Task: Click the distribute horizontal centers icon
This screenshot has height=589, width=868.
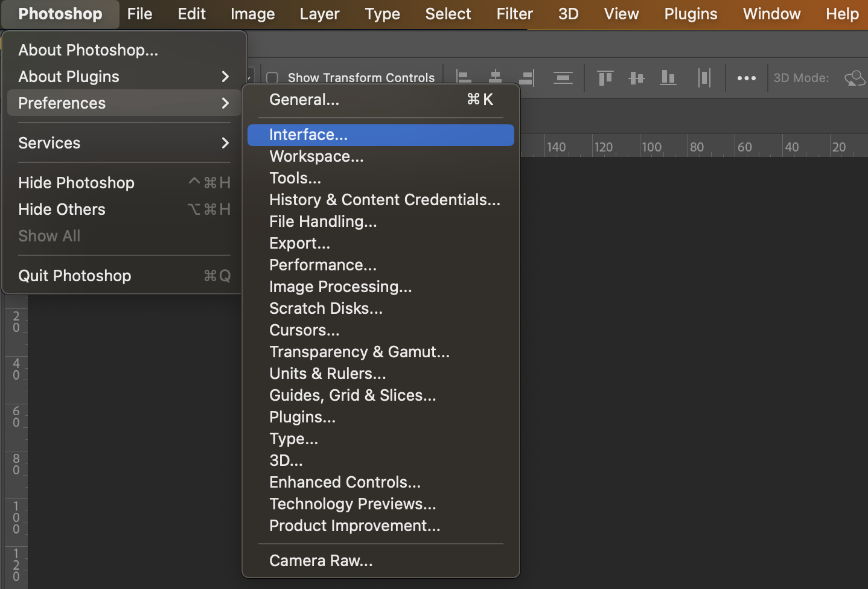Action: (x=563, y=78)
